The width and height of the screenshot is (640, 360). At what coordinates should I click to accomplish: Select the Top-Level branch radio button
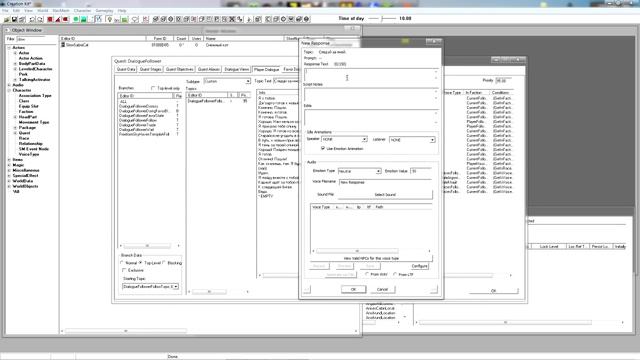(x=140, y=263)
